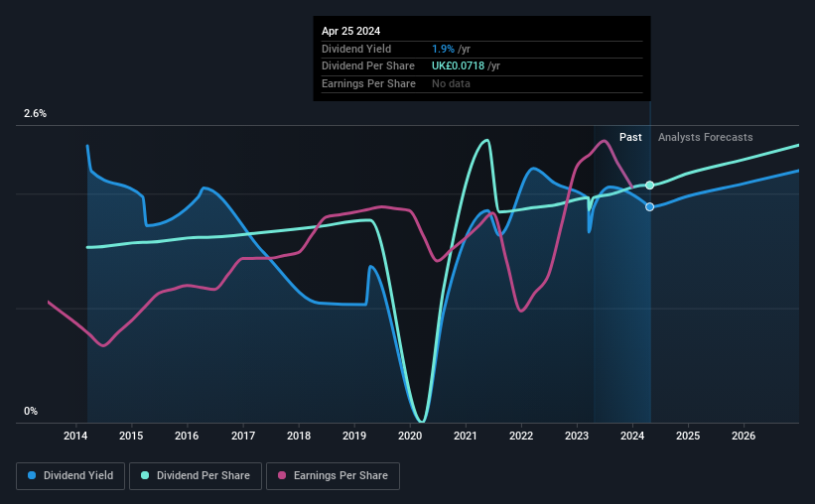815x504 pixels.
Task: Click the tooltip Dividend Yield row label
Action: coord(356,49)
